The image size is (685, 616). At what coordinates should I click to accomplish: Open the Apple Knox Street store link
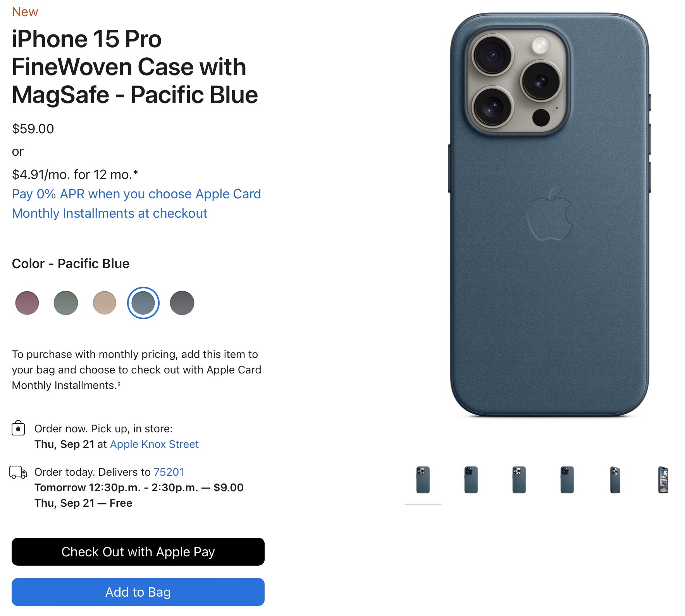pyautogui.click(x=154, y=444)
